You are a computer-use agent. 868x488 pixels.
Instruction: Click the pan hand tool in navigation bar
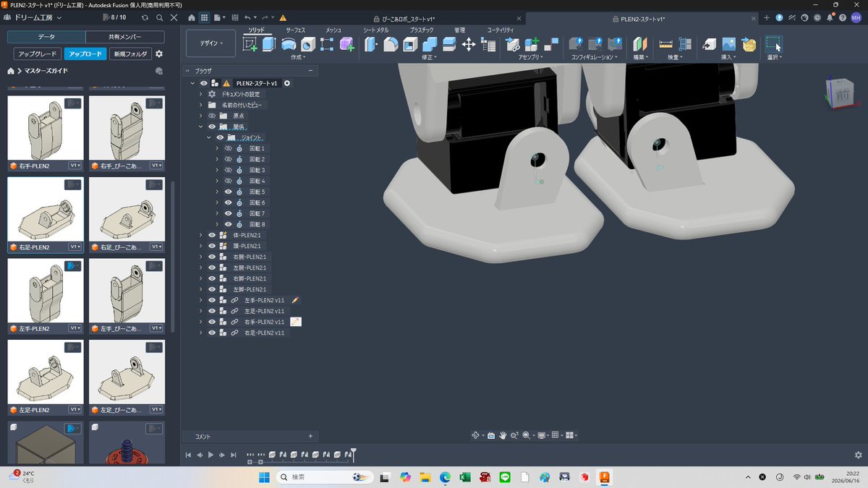tap(503, 435)
